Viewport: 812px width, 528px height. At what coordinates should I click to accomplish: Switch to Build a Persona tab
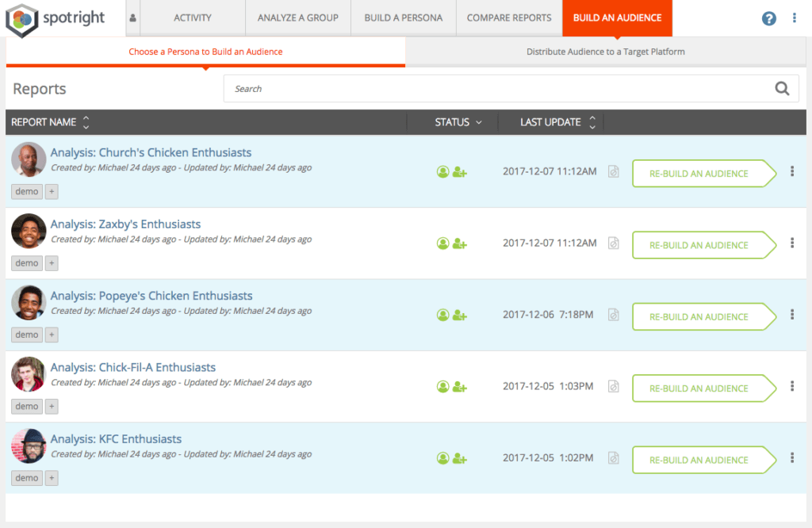(404, 18)
